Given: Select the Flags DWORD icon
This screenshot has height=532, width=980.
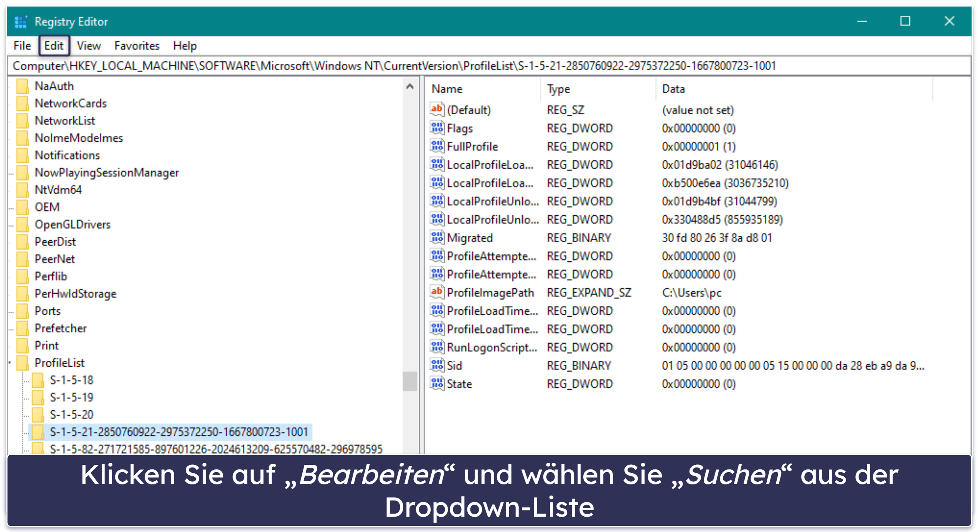Looking at the screenshot, I should point(437,128).
